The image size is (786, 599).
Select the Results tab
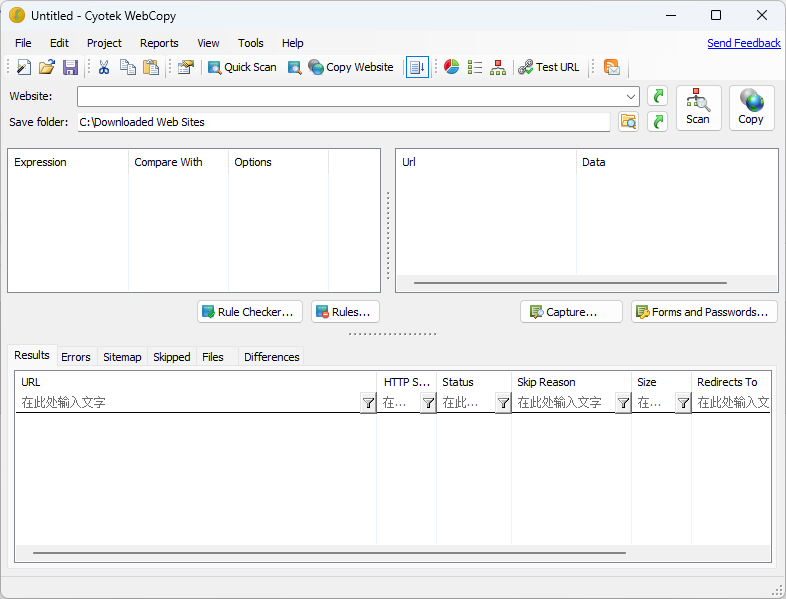tap(32, 355)
